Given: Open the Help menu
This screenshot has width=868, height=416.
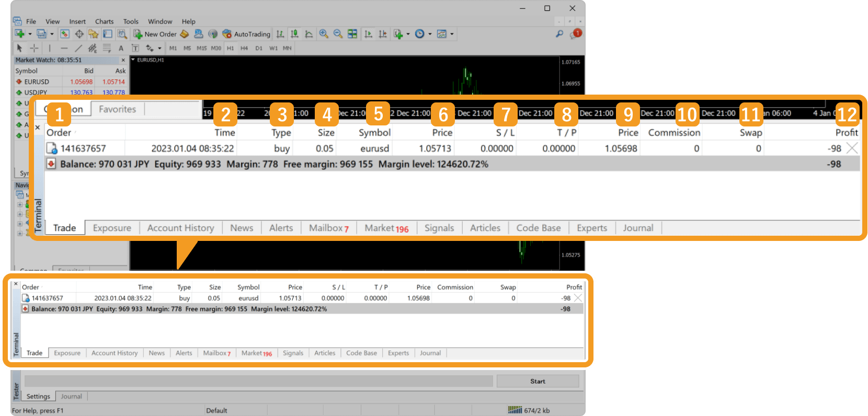Looking at the screenshot, I should pos(189,21).
